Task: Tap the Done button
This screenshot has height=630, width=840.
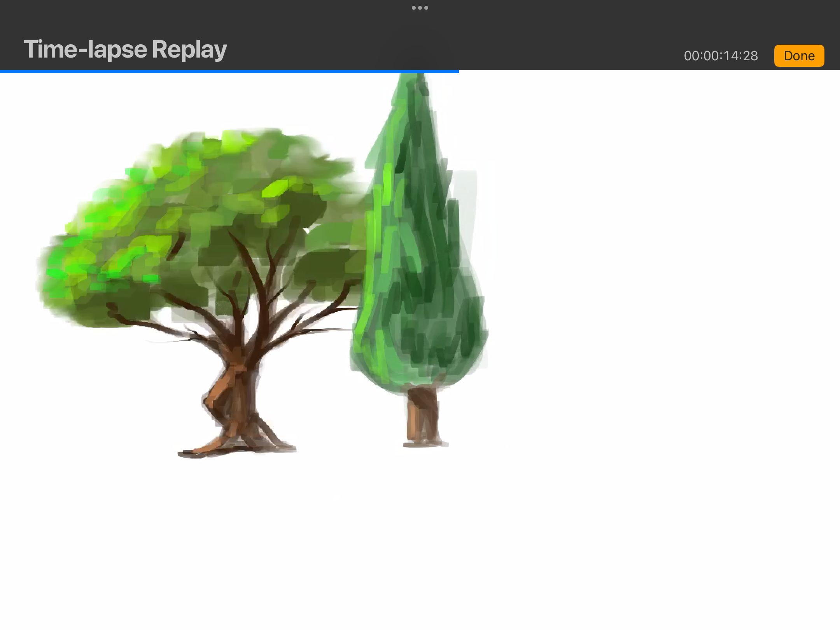Action: 799,56
